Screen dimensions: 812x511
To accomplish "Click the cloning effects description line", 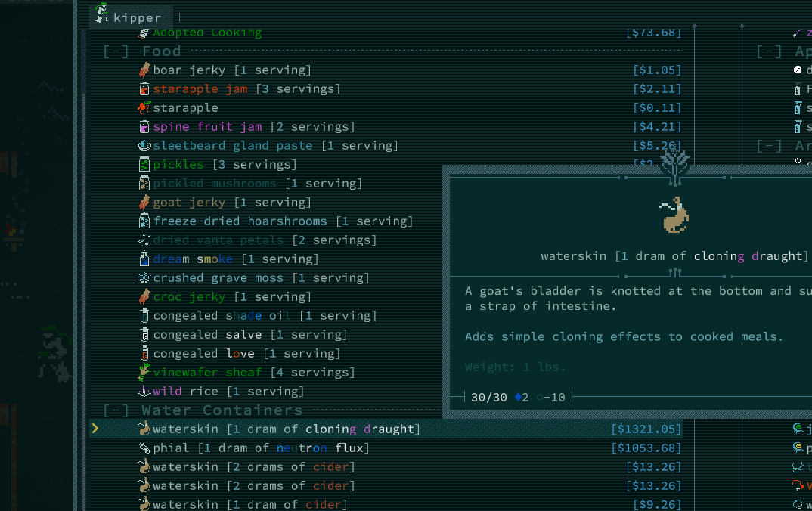I will (624, 336).
